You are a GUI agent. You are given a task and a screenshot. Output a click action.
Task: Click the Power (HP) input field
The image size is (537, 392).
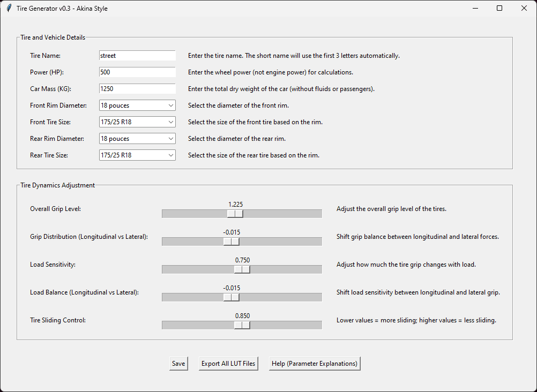[137, 72]
